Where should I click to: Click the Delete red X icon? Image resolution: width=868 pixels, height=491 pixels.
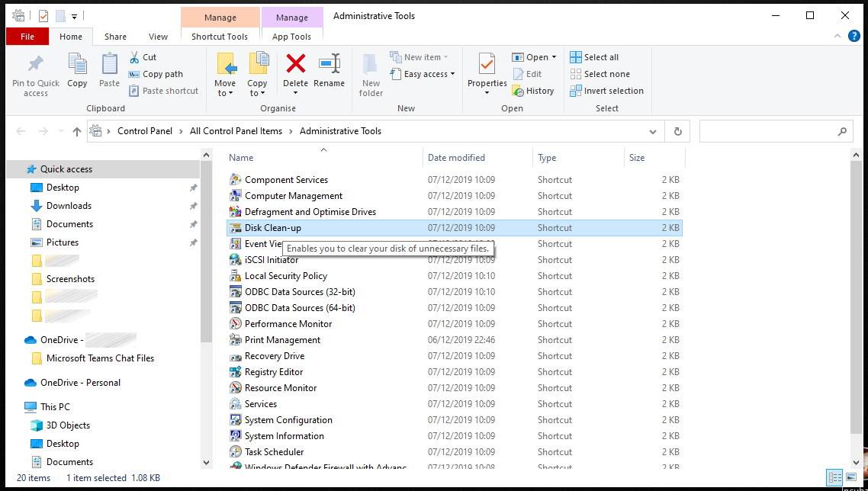click(x=295, y=64)
